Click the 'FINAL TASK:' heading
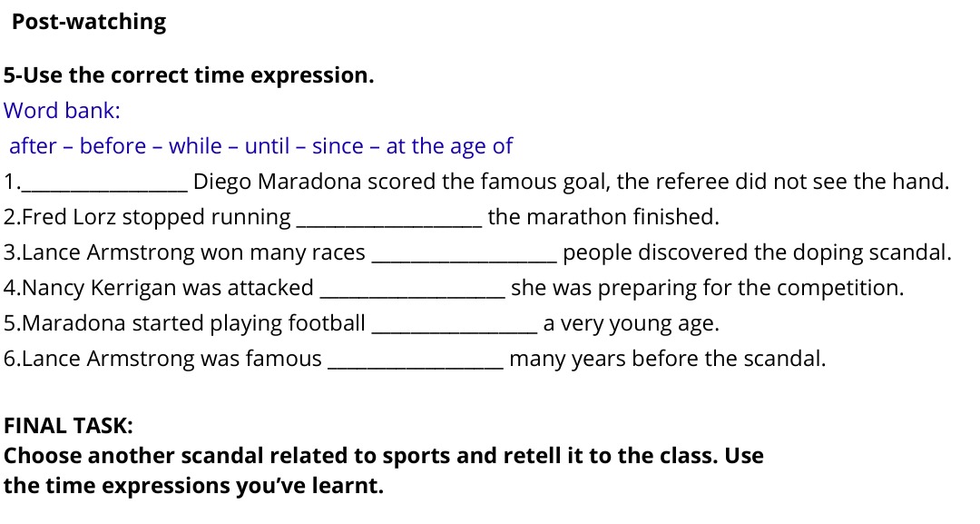Screen dimensions: 980x524 (68, 426)
